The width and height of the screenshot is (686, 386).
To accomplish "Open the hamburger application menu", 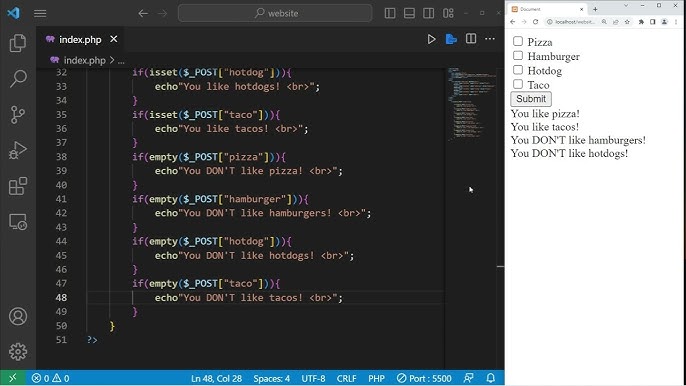I will (40, 13).
